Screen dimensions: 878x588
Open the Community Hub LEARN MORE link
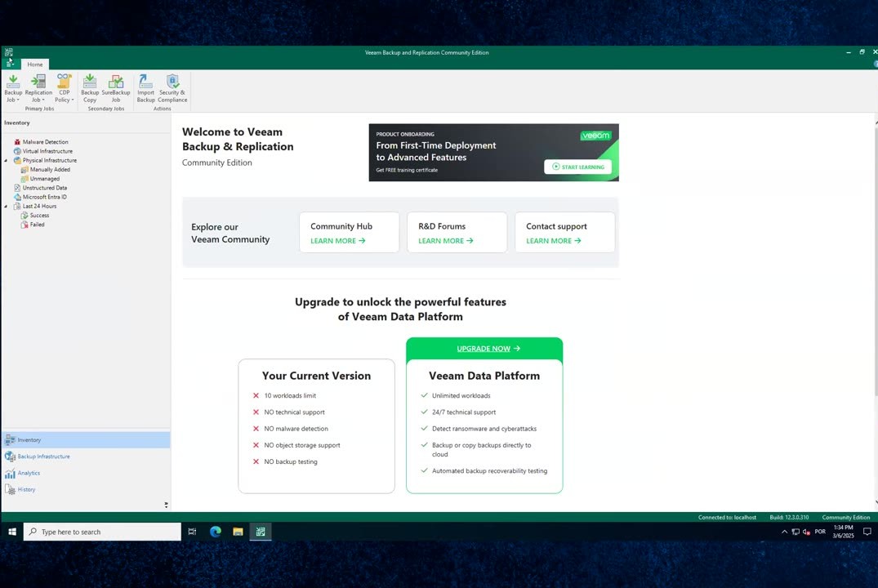pos(337,241)
